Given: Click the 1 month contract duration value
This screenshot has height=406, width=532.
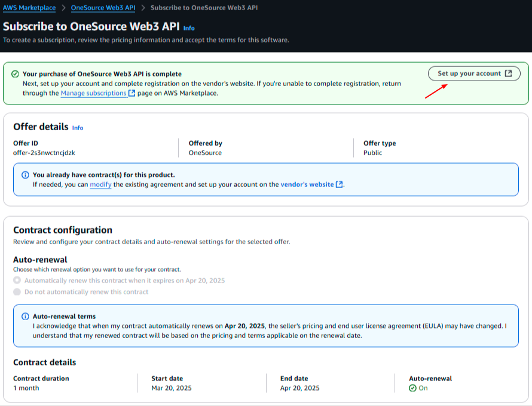Looking at the screenshot, I should pos(26,388).
